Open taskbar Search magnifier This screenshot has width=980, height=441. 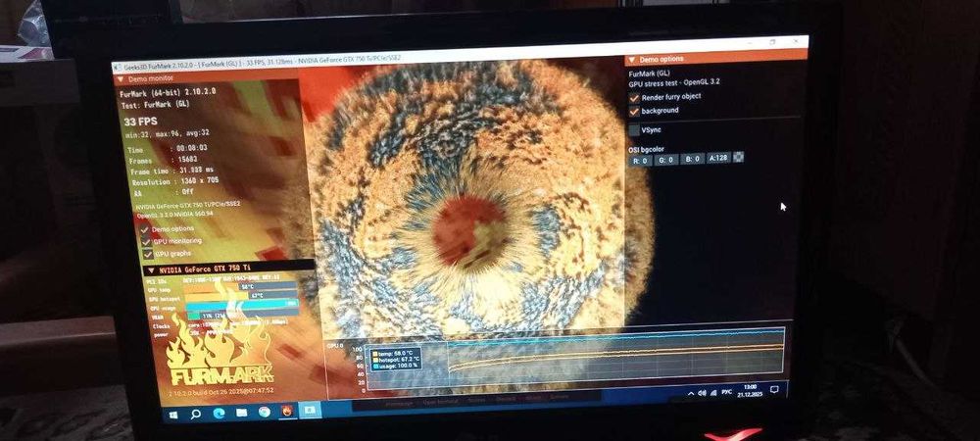pos(196,414)
